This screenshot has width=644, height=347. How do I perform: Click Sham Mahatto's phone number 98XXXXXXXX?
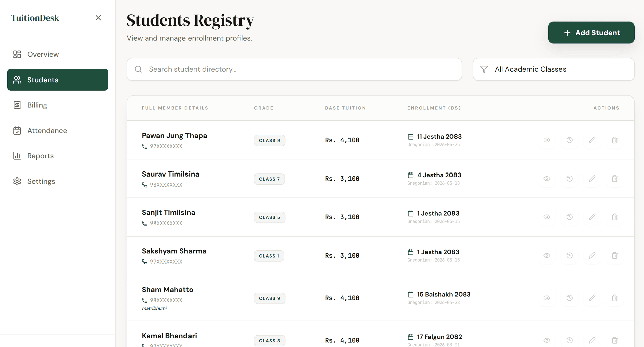[x=166, y=300]
